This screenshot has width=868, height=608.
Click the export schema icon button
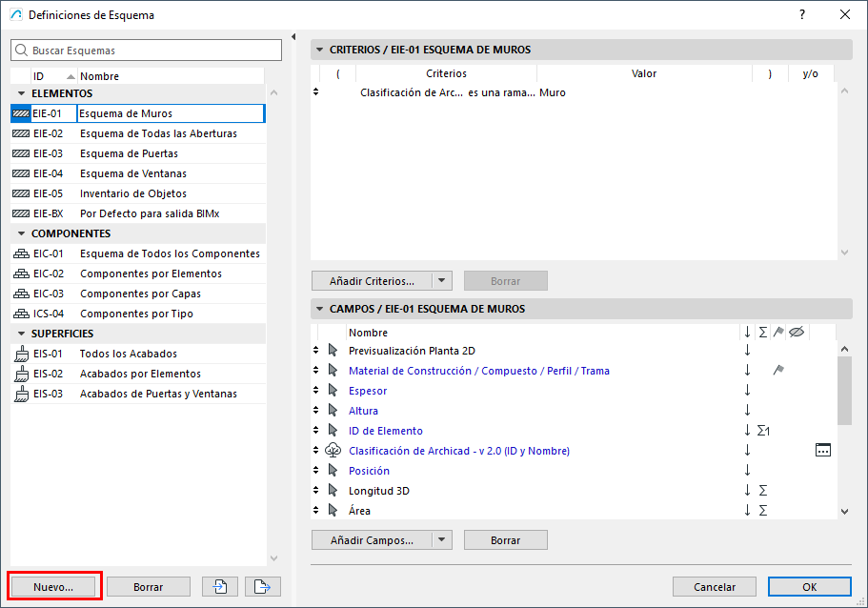coord(262,586)
